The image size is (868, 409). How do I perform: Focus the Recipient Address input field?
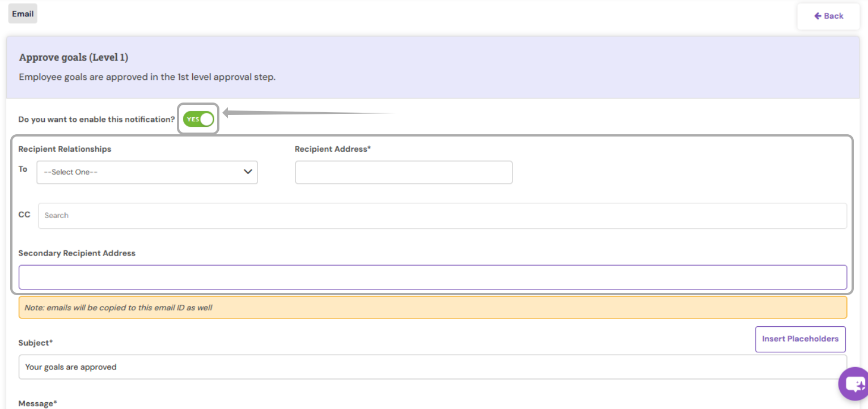click(404, 172)
